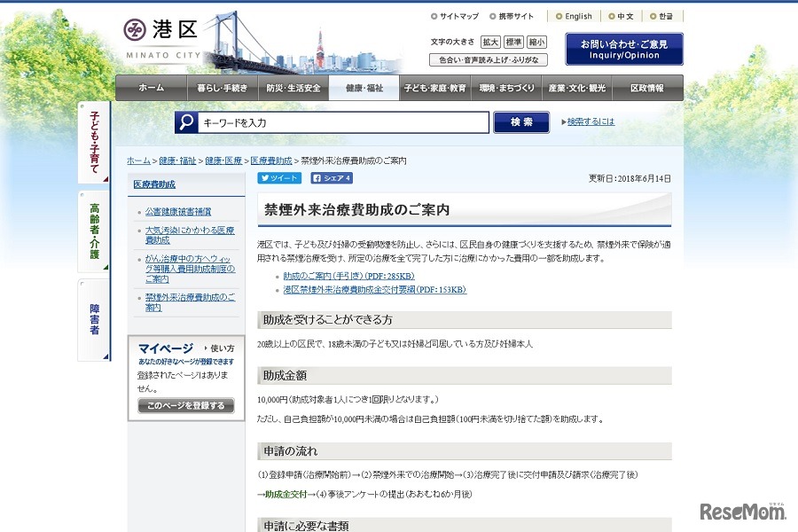Click the English language option
This screenshot has height=532, width=798.
pos(575,16)
